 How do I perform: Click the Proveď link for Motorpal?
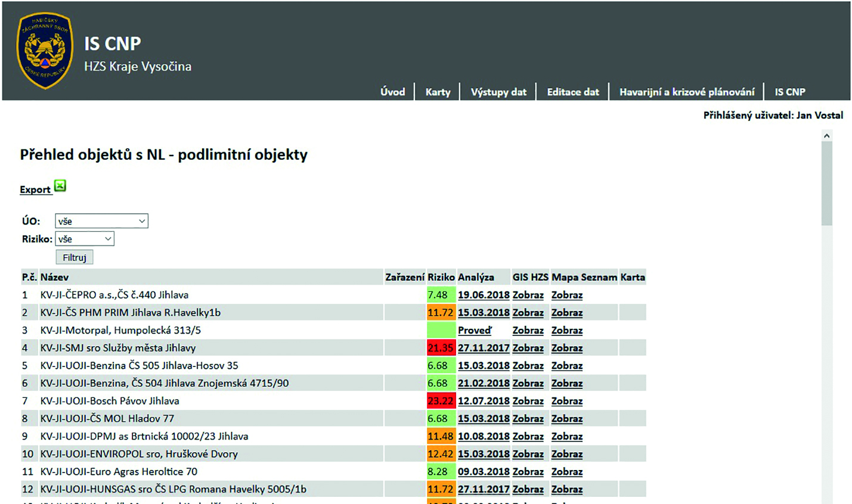click(475, 331)
